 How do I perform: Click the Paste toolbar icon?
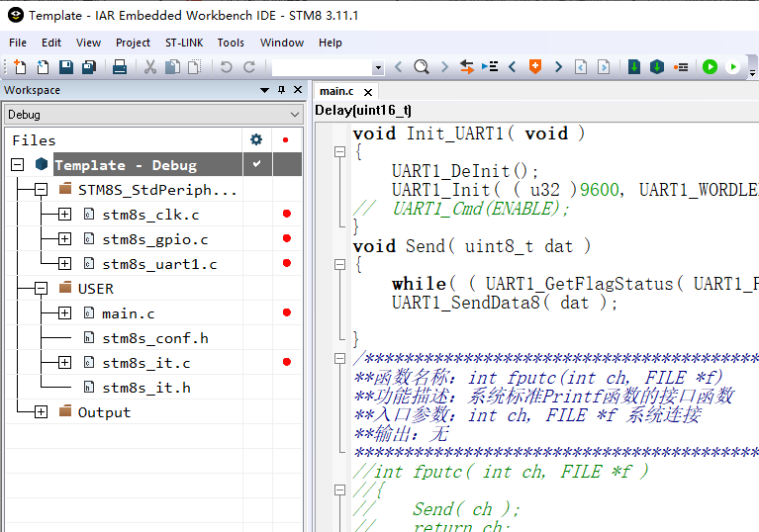coord(195,66)
